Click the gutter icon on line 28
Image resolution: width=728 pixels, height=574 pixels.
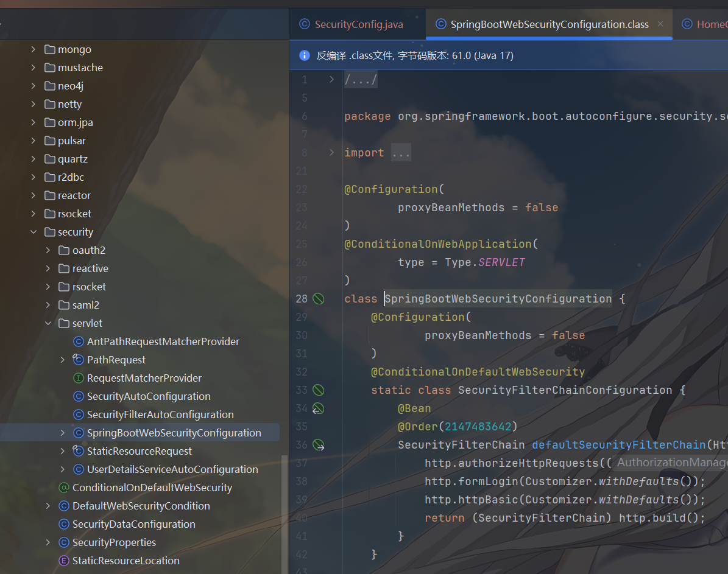pos(318,299)
